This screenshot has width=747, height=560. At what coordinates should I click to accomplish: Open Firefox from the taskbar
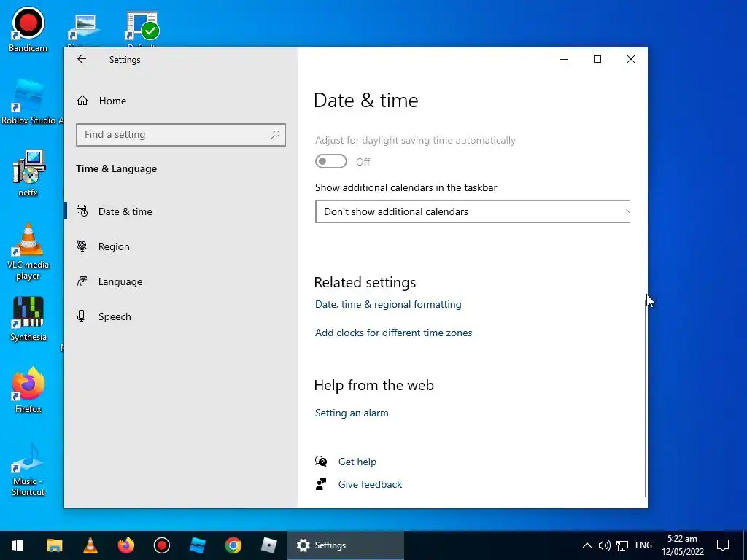click(x=125, y=545)
